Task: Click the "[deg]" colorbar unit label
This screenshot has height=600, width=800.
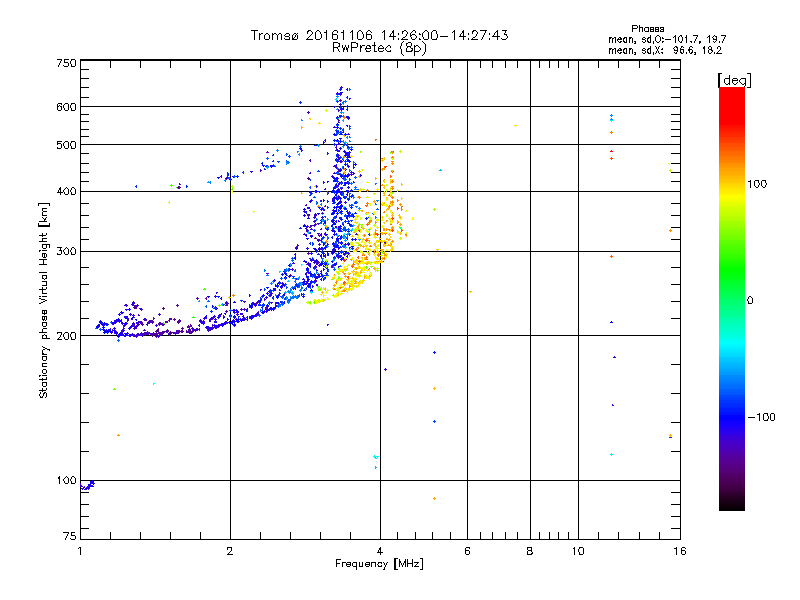Action: 734,80
